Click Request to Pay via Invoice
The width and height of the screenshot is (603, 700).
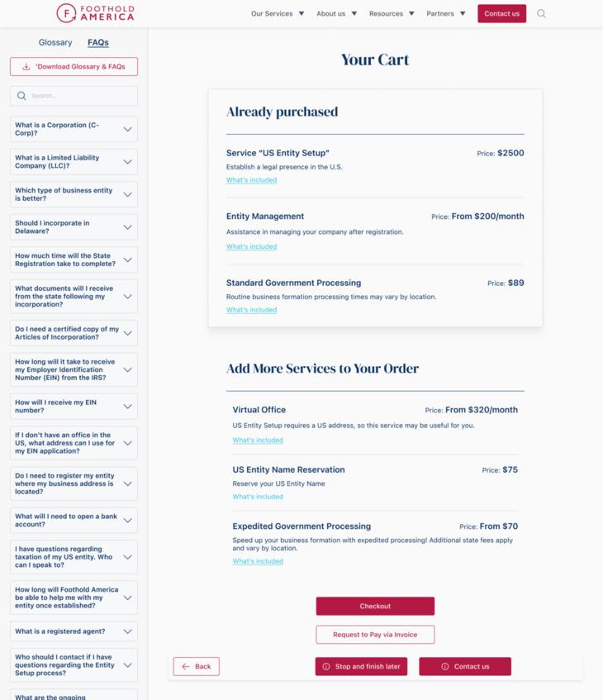pos(374,635)
